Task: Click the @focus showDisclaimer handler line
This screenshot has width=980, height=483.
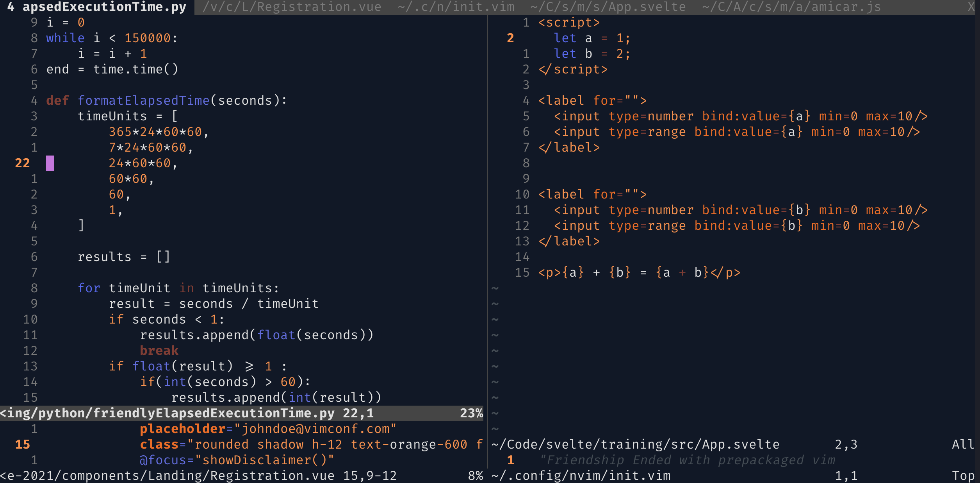Action: pyautogui.click(x=237, y=460)
